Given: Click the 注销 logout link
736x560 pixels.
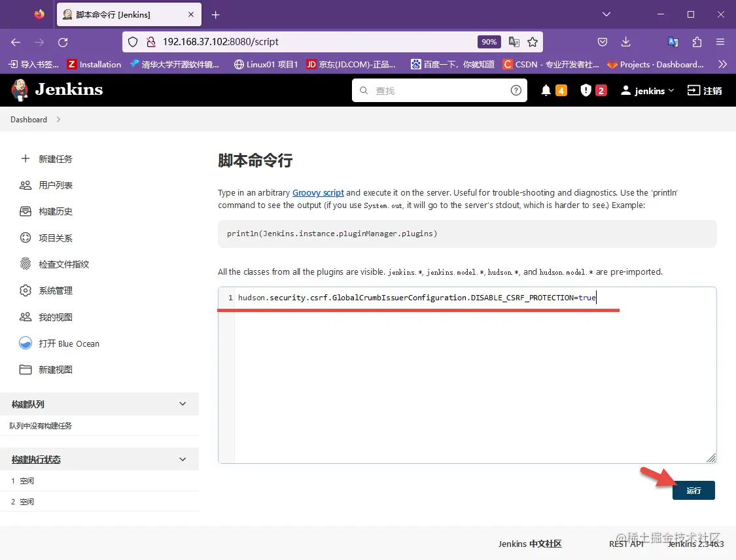Looking at the screenshot, I should [x=705, y=90].
